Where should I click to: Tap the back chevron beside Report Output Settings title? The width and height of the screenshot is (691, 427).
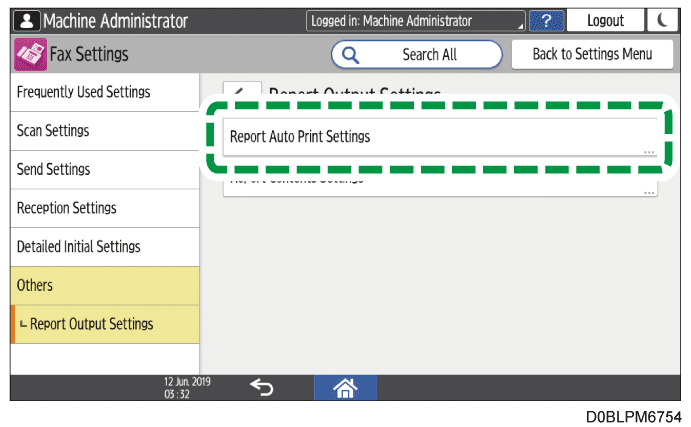241,88
